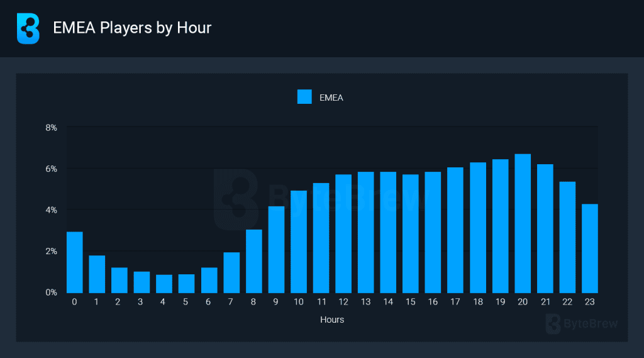The height and width of the screenshot is (358, 644).
Task: Click the Hours axis title
Action: point(332,320)
